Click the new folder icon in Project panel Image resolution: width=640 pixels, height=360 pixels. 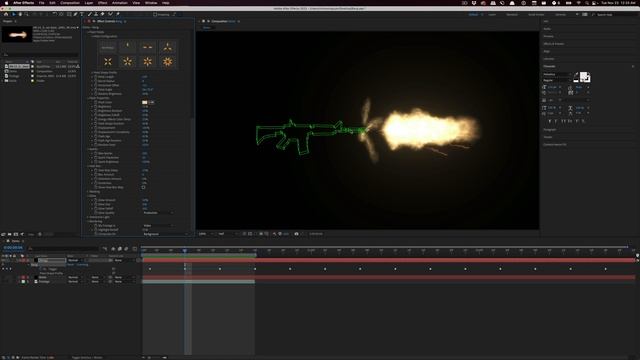[9, 234]
